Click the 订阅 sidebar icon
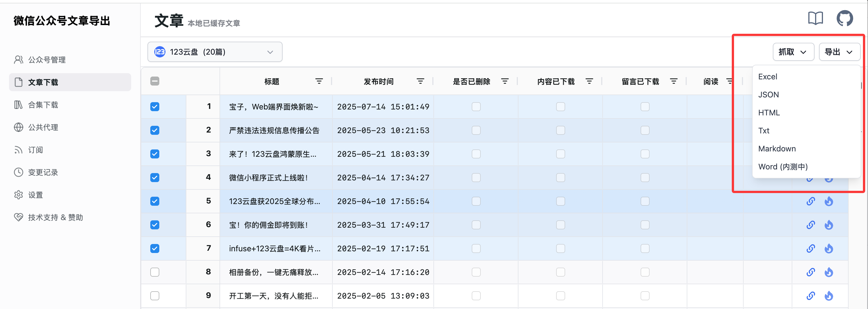The image size is (868, 309). click(x=19, y=150)
